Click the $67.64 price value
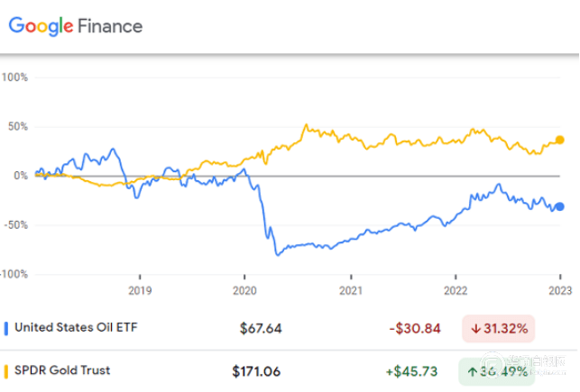This screenshot has width=580, height=392. (x=261, y=328)
